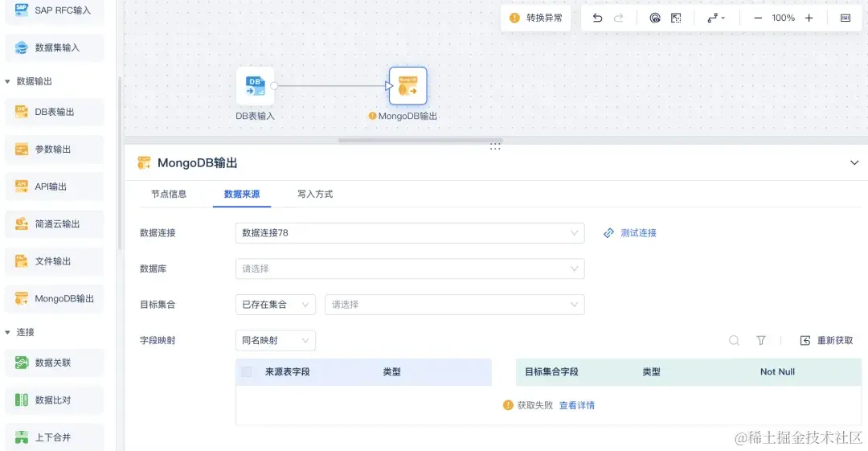Switch to the 写入方式 tab

(x=315, y=194)
